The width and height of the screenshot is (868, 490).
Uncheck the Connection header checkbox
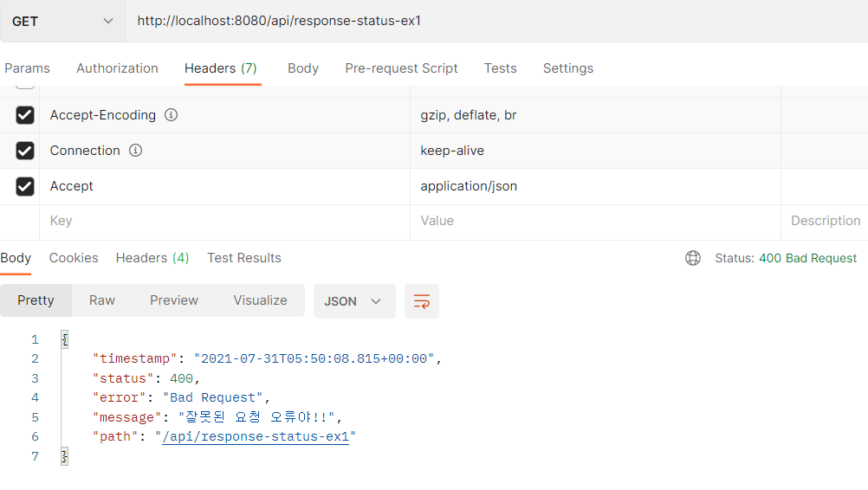click(x=25, y=151)
